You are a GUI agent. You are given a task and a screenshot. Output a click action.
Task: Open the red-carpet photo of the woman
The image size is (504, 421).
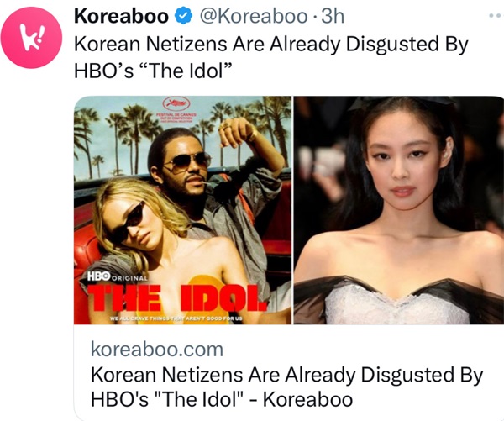pyautogui.click(x=399, y=210)
